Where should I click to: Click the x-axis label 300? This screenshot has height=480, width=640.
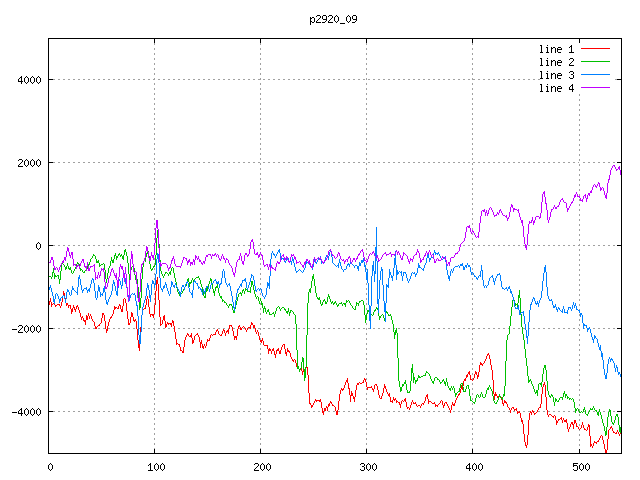(x=368, y=467)
